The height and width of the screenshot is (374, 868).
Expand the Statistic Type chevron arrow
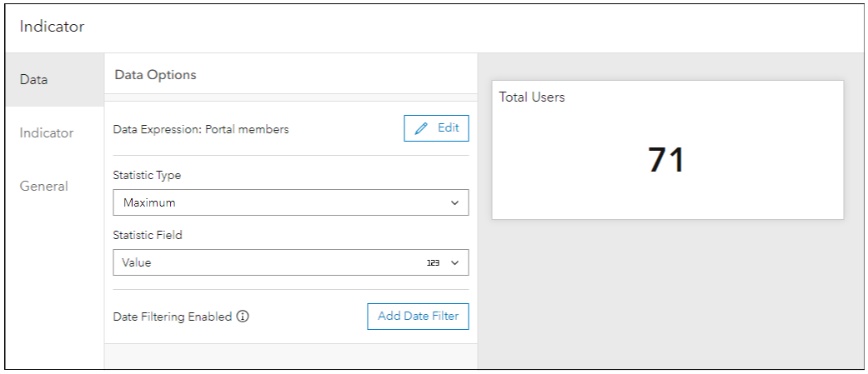pyautogui.click(x=454, y=202)
